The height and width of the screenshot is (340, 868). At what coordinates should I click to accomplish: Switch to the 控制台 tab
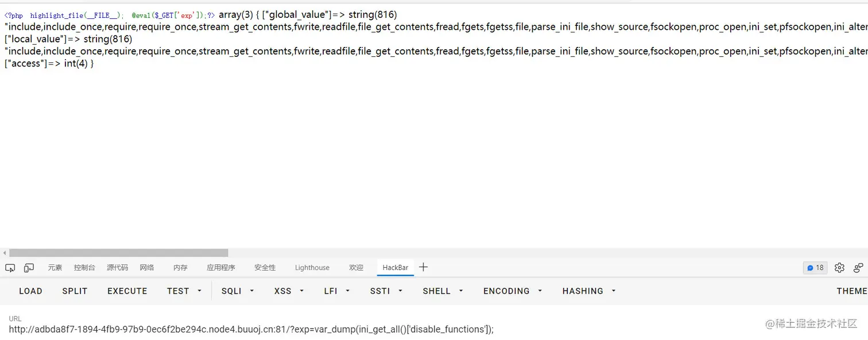[84, 268]
